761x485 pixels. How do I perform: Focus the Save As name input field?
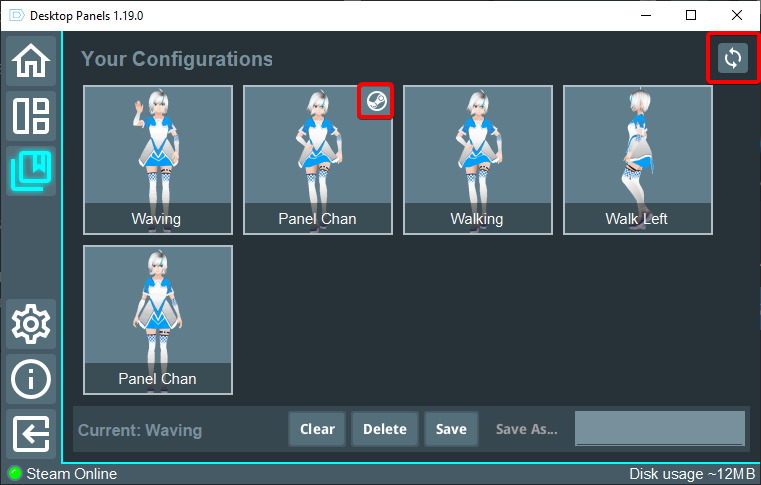pos(660,428)
